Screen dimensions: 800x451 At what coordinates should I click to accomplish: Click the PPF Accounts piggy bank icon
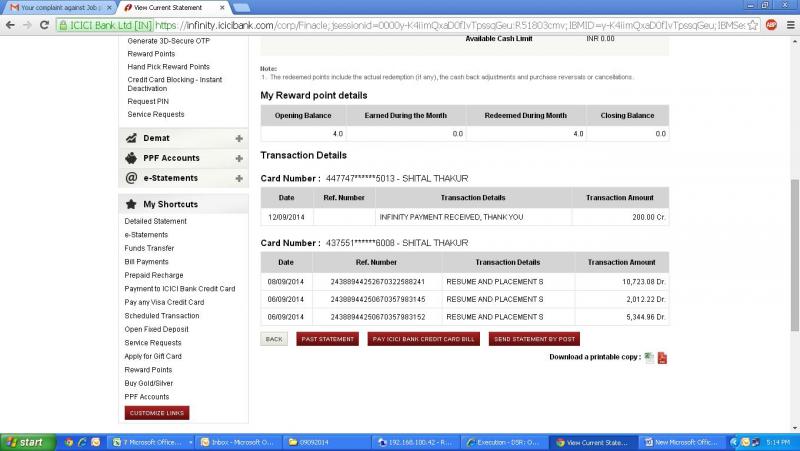point(131,158)
